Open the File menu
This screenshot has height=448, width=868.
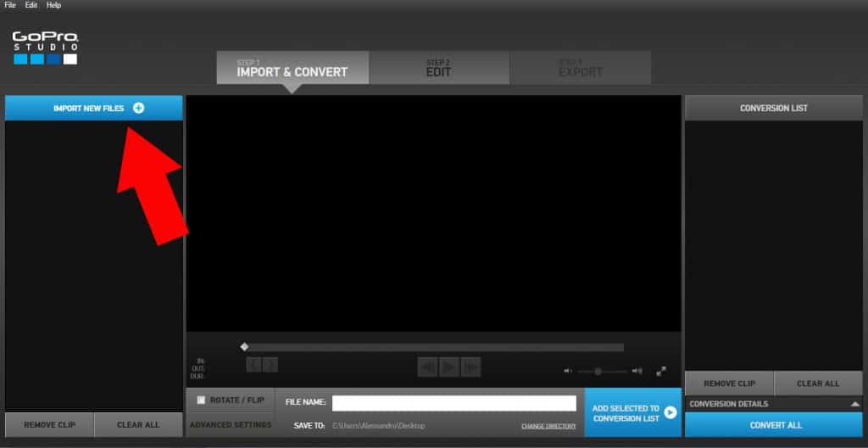10,5
